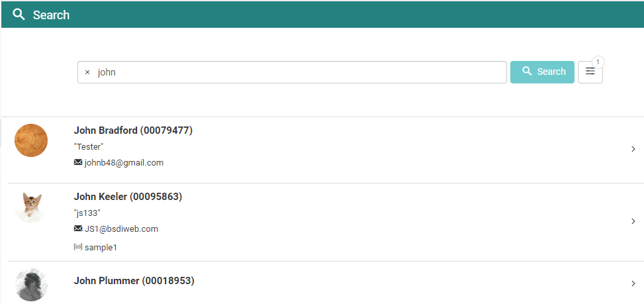Expand John Plummer's row with the chevron
Image resolution: width=644 pixels, height=304 pixels.
tap(633, 283)
